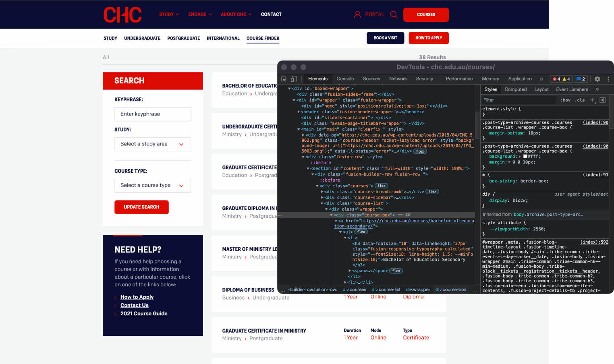The height and width of the screenshot is (364, 614).
Task: Toggle the :hov element state panel
Action: 565,100
